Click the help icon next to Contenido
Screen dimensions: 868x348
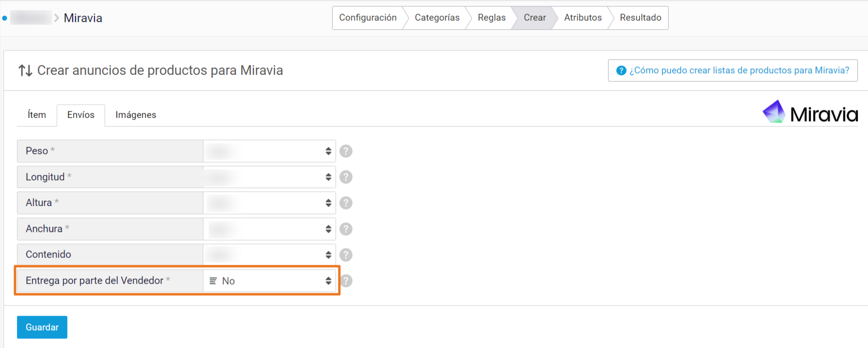coord(346,255)
